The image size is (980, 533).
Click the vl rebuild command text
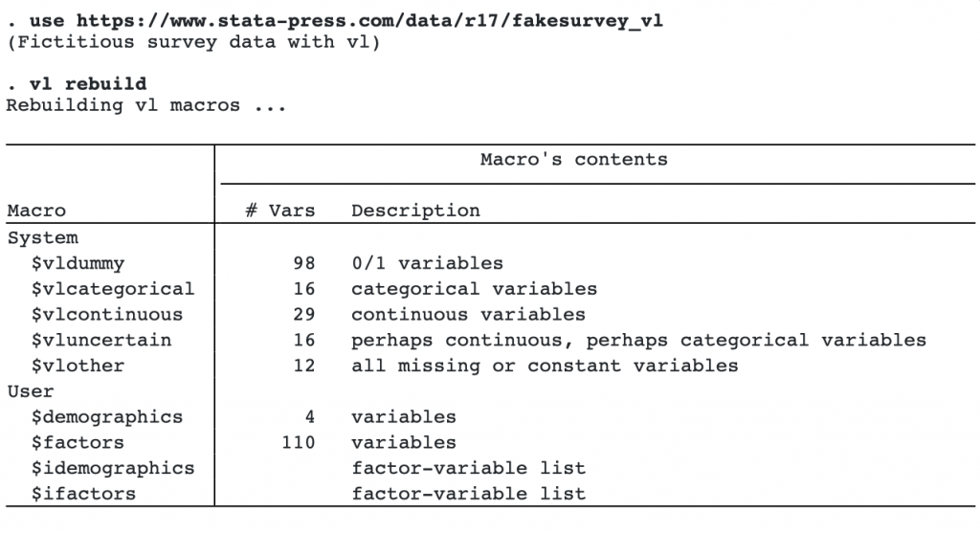click(x=88, y=84)
